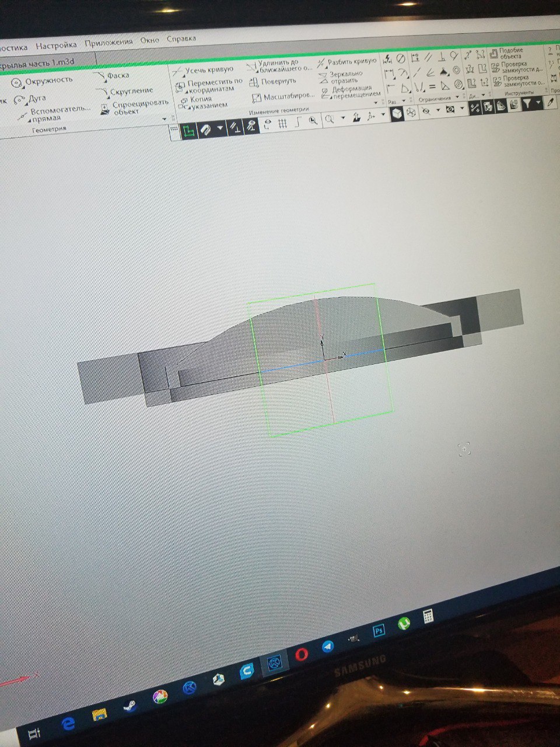The image size is (560, 747).
Task: Apply the concentric circles constraint
Action: tap(457, 71)
